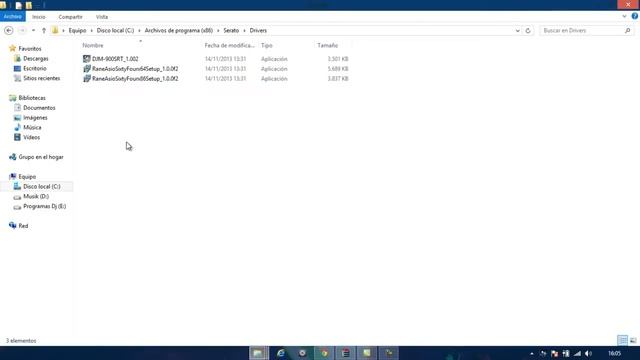640x360 pixels.
Task: Open the Vista ribbon tab
Action: coord(102,17)
